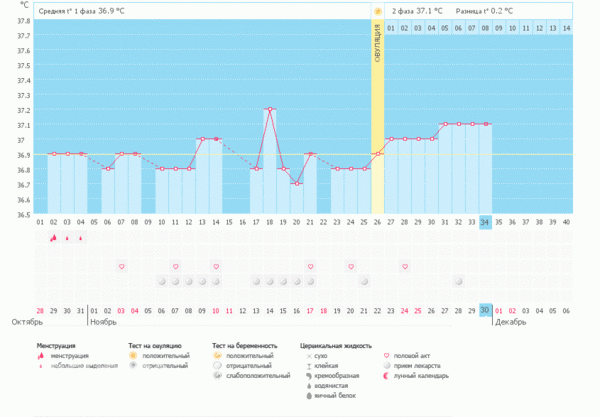Image resolution: width=600 pixels, height=417 pixels.
Task: Click the 'Декабрь' month label
Action: (511, 323)
